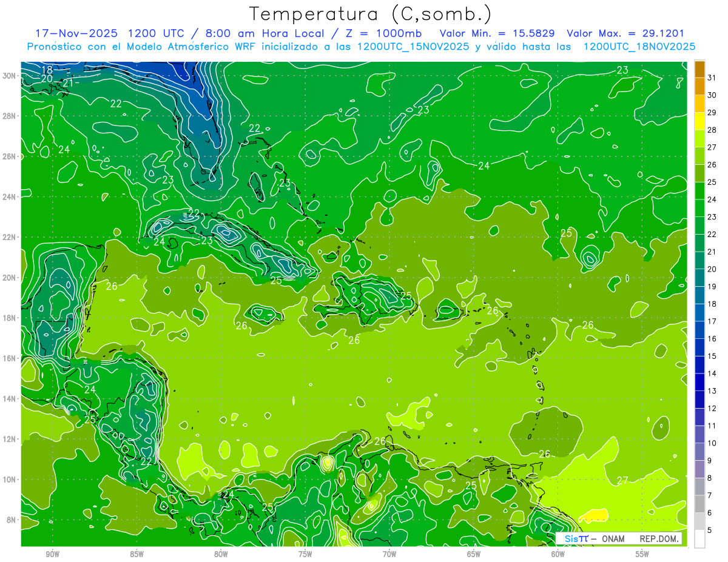Image resolution: width=728 pixels, height=562 pixels.
Task: Click the "80W" longitude axis label
Action: [x=221, y=554]
